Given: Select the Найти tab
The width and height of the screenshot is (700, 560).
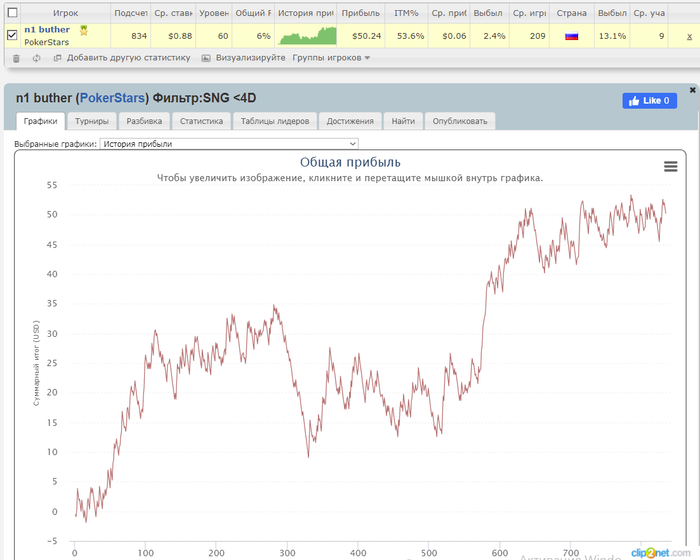Looking at the screenshot, I should pos(403,121).
